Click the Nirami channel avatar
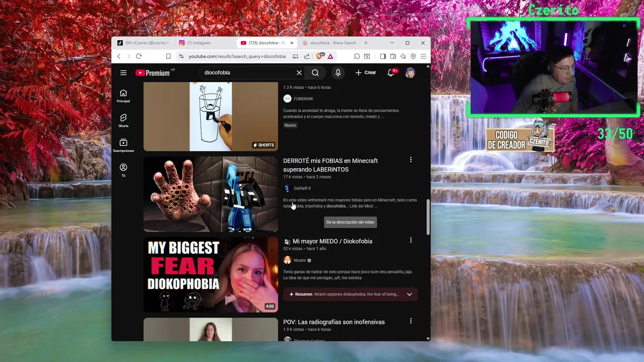Image resolution: width=644 pixels, height=362 pixels. (x=287, y=260)
